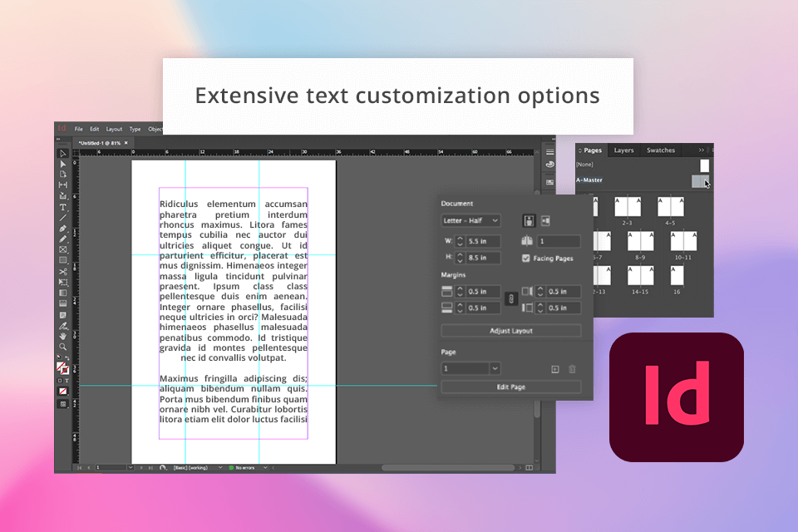
Task: Toggle Formatting Affects Text button
Action: (66, 381)
